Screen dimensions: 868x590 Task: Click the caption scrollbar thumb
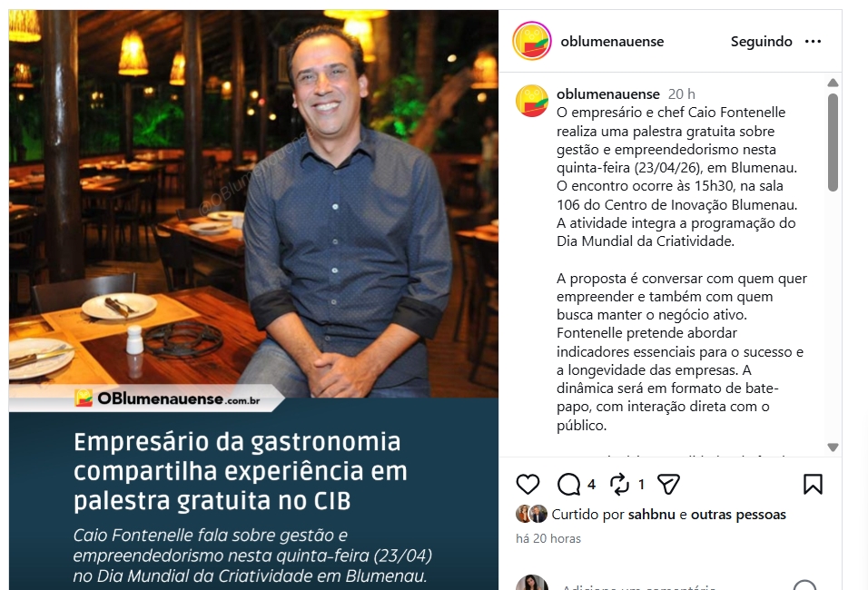point(833,143)
